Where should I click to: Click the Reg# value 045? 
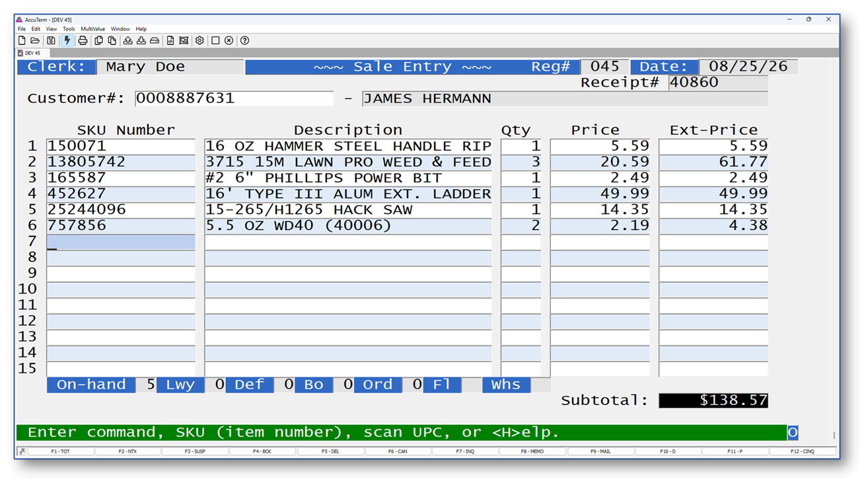[604, 67]
